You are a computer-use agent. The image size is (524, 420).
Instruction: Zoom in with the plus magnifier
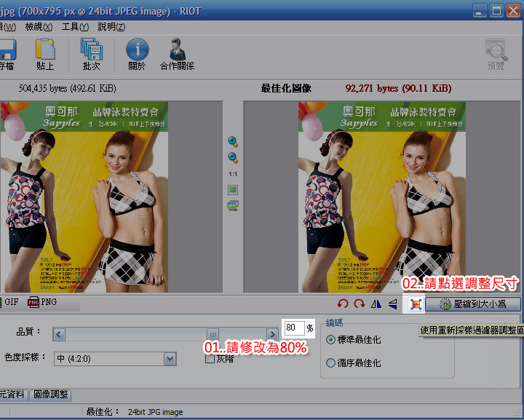point(233,142)
